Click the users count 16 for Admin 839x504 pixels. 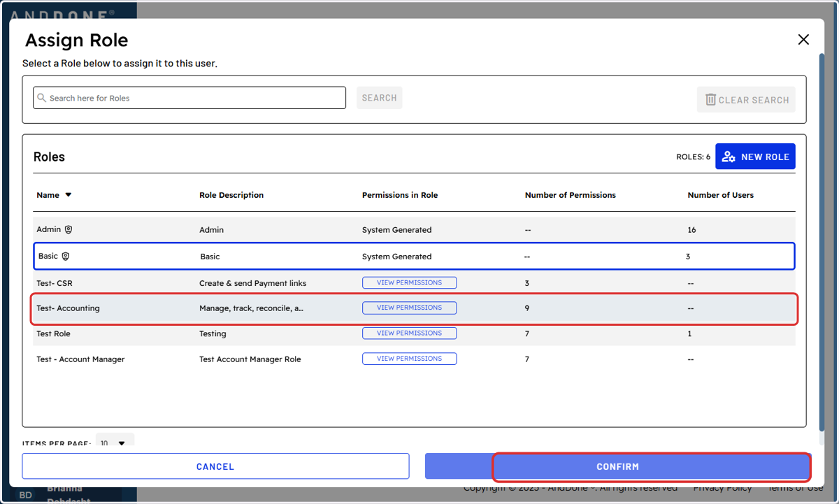point(691,229)
